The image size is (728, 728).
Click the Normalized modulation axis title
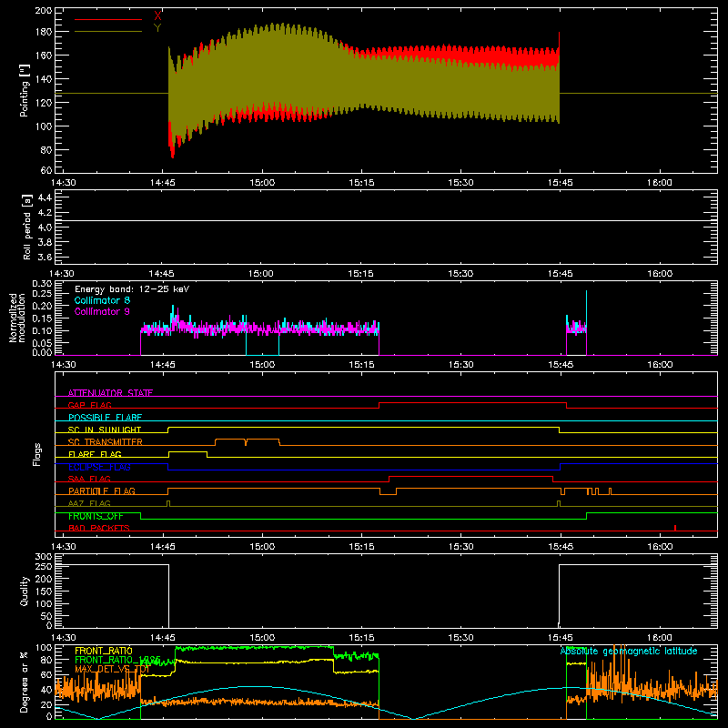[x=17, y=318]
